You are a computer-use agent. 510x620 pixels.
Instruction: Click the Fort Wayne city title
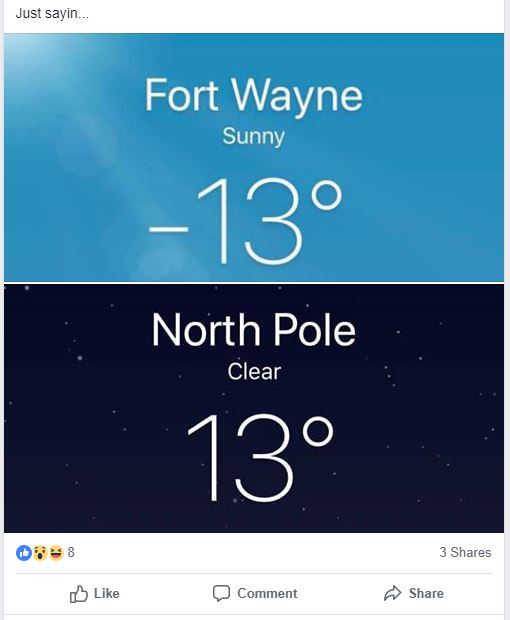coord(253,95)
